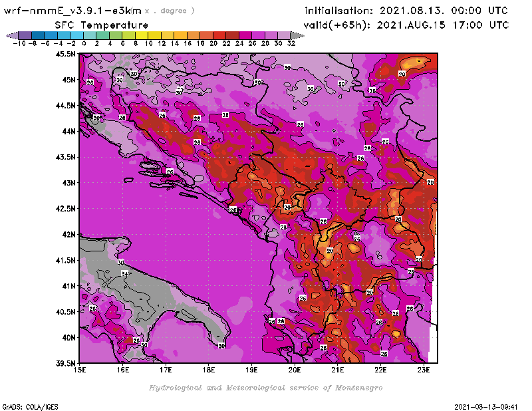Image resolution: width=532 pixels, height=411 pixels.
Task: Click the valid time "2021.AUG.15 17:00 UTC"
Action: (x=443, y=25)
